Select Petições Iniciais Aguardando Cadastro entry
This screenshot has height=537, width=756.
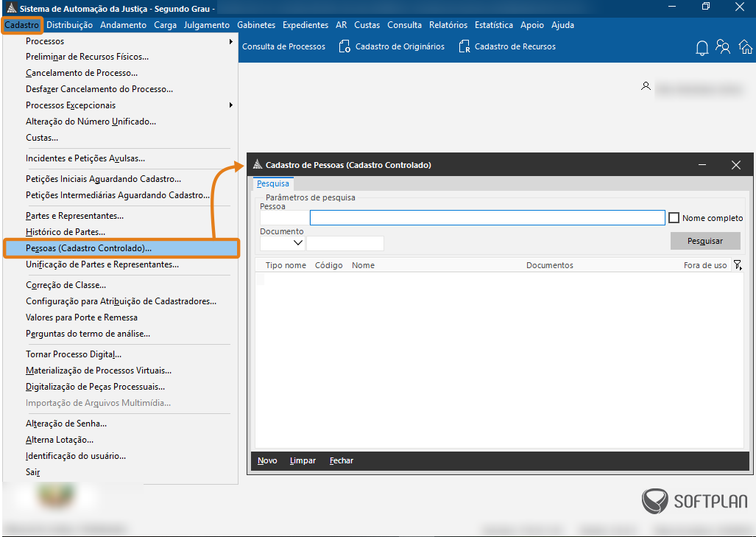point(103,179)
